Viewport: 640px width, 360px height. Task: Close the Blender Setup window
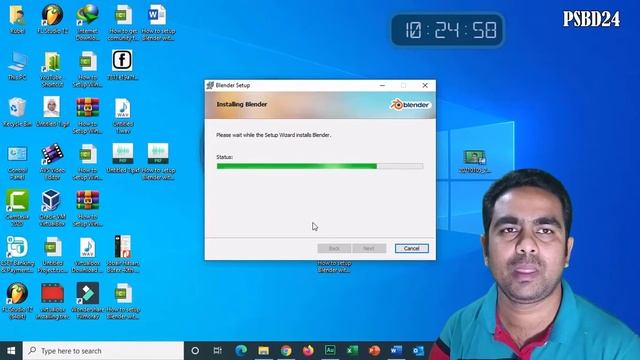click(x=425, y=85)
